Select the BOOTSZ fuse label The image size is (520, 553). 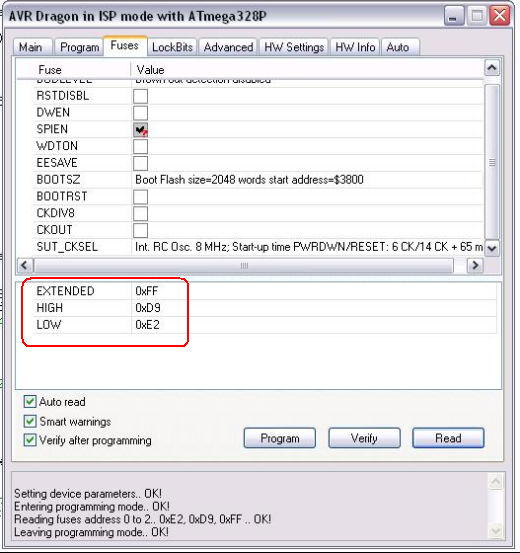58,180
